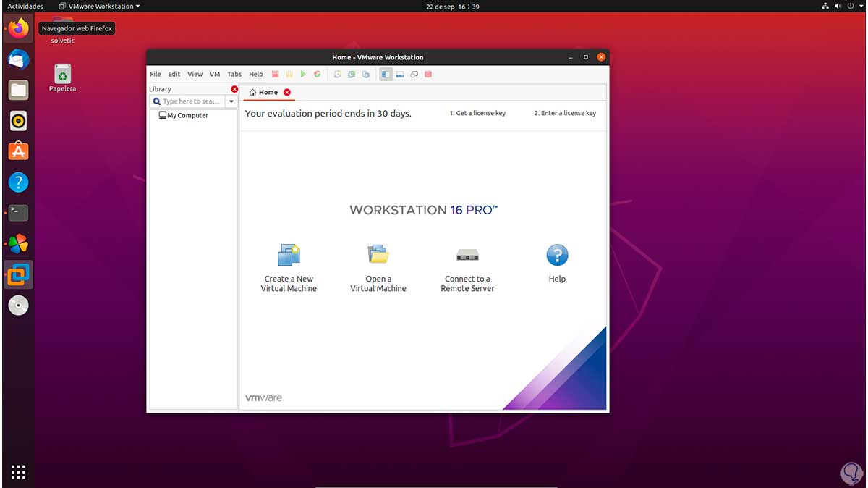This screenshot has height=488, width=868.
Task: Select the solvetic desktop folder
Action: pyautogui.click(x=63, y=30)
